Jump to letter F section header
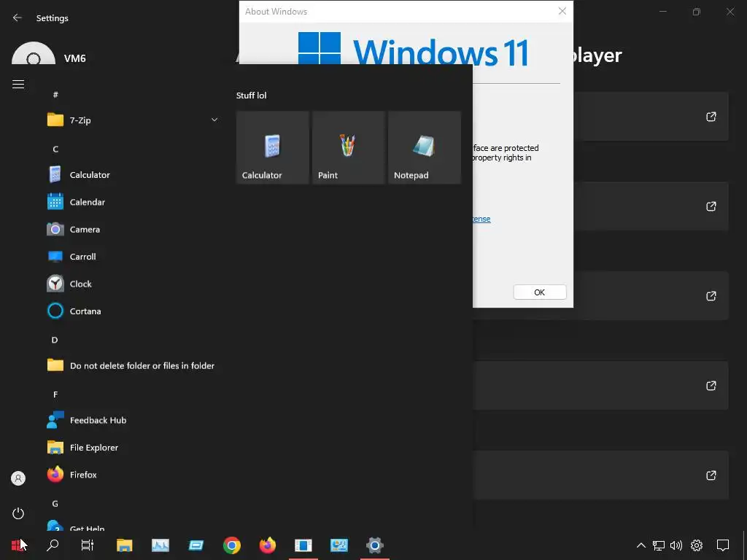 55,394
